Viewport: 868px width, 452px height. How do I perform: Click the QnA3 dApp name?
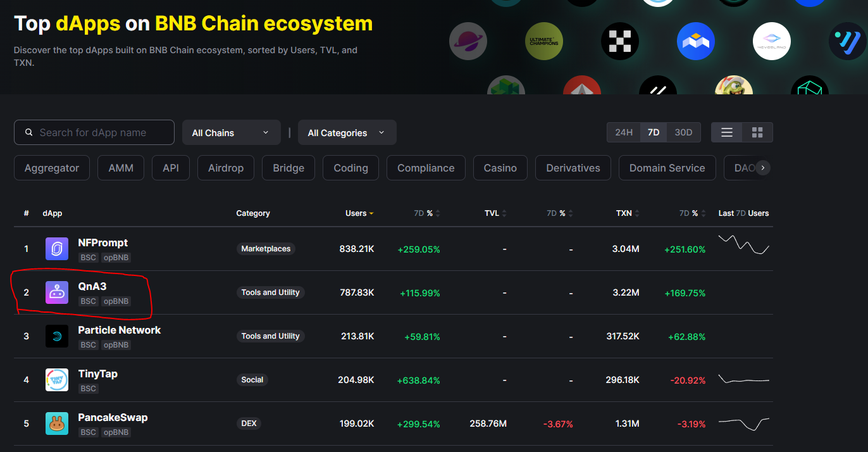[x=92, y=286]
